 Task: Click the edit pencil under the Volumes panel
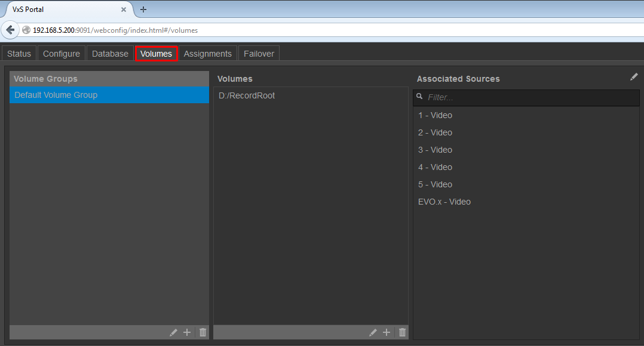(373, 332)
